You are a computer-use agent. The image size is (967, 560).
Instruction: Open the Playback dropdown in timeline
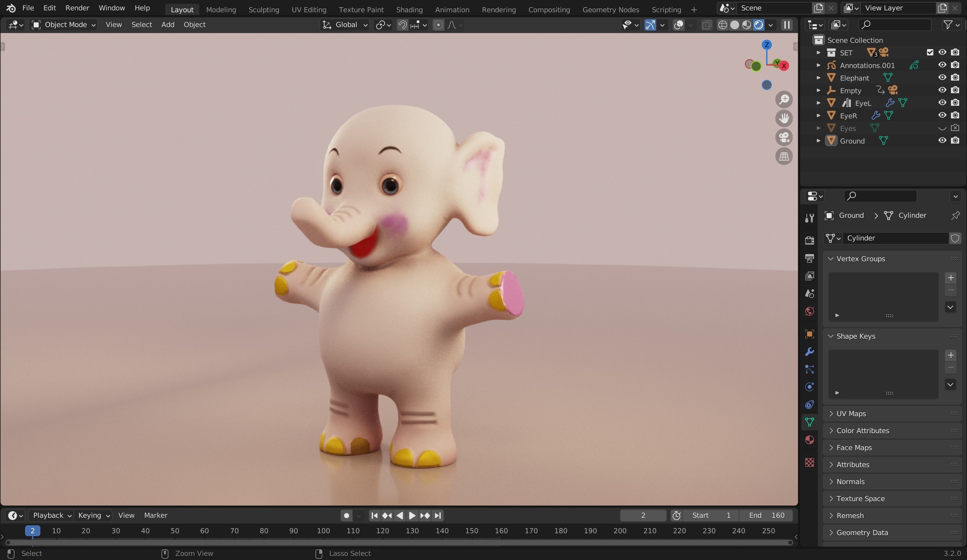[52, 516]
